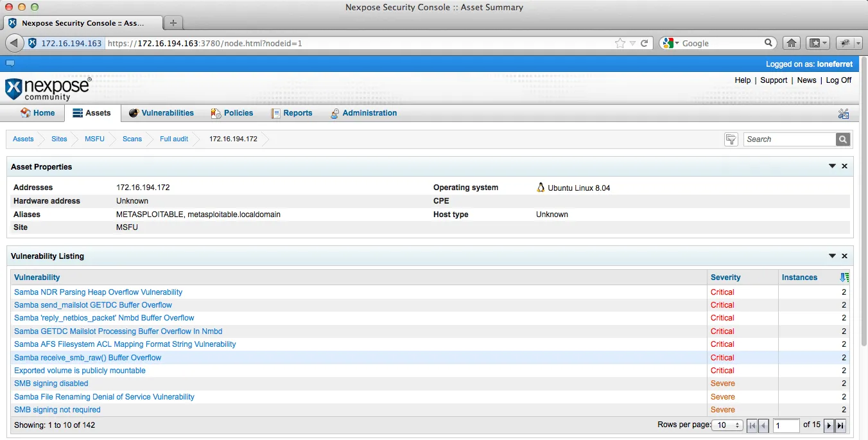Click the sort icon in the Instances column

point(844,276)
